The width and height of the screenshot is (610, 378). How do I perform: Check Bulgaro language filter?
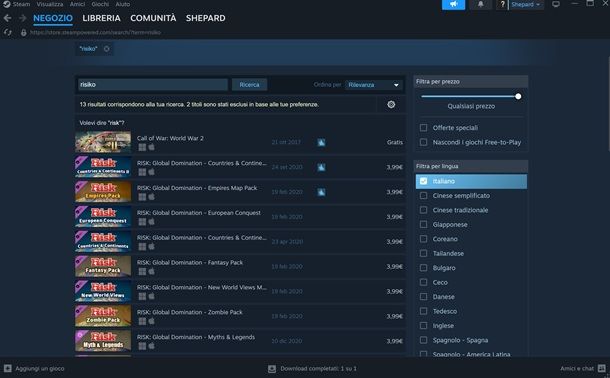click(x=423, y=268)
